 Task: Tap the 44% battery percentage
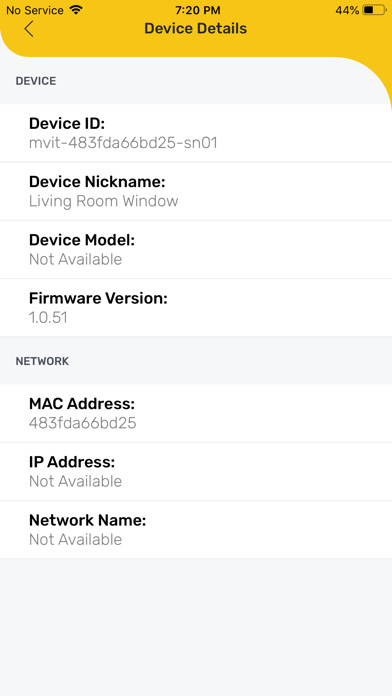pos(347,10)
